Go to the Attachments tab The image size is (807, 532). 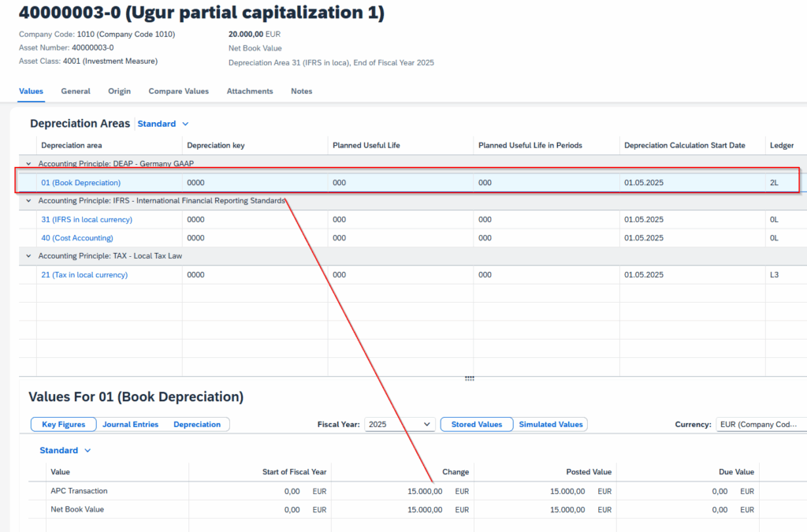pyautogui.click(x=250, y=91)
